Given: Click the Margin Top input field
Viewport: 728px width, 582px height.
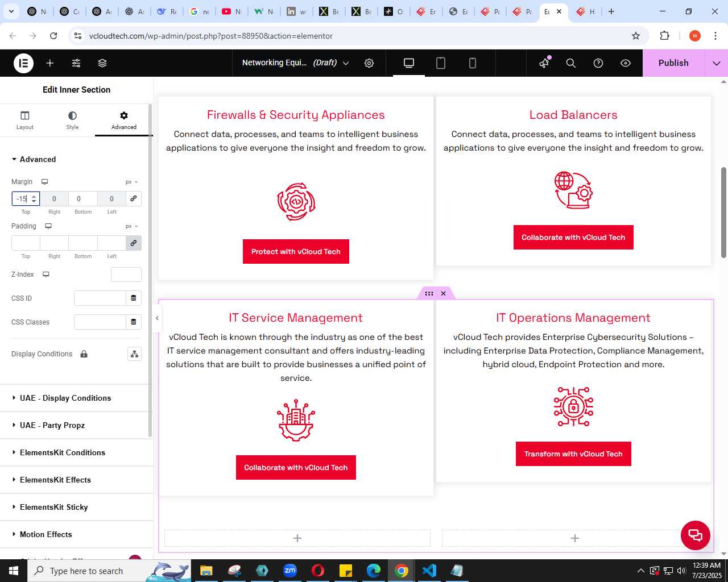Looking at the screenshot, I should [x=26, y=198].
